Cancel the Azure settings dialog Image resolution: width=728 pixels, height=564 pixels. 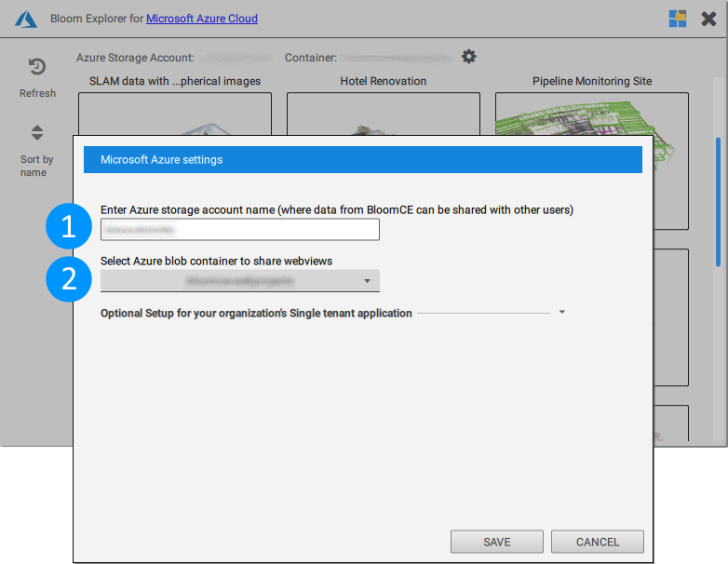[x=598, y=542]
